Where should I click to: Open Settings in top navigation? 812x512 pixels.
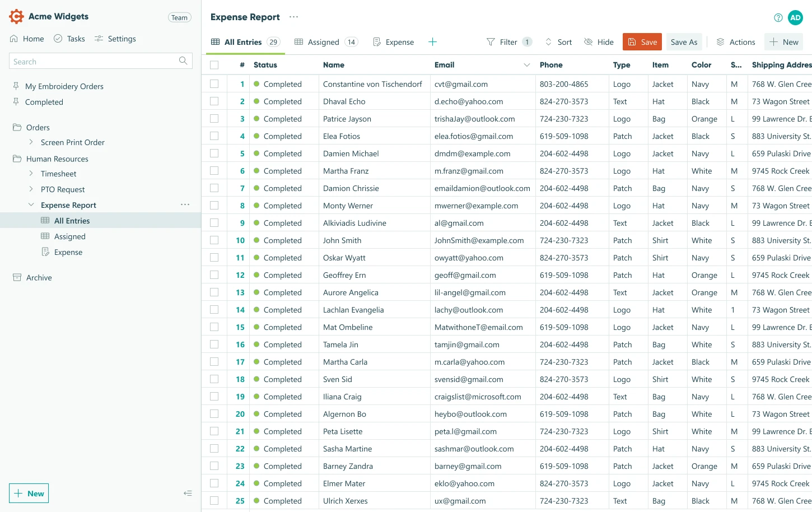point(115,39)
